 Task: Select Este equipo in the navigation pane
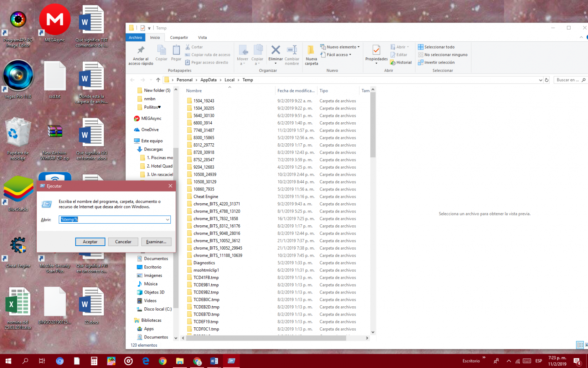[x=152, y=141]
